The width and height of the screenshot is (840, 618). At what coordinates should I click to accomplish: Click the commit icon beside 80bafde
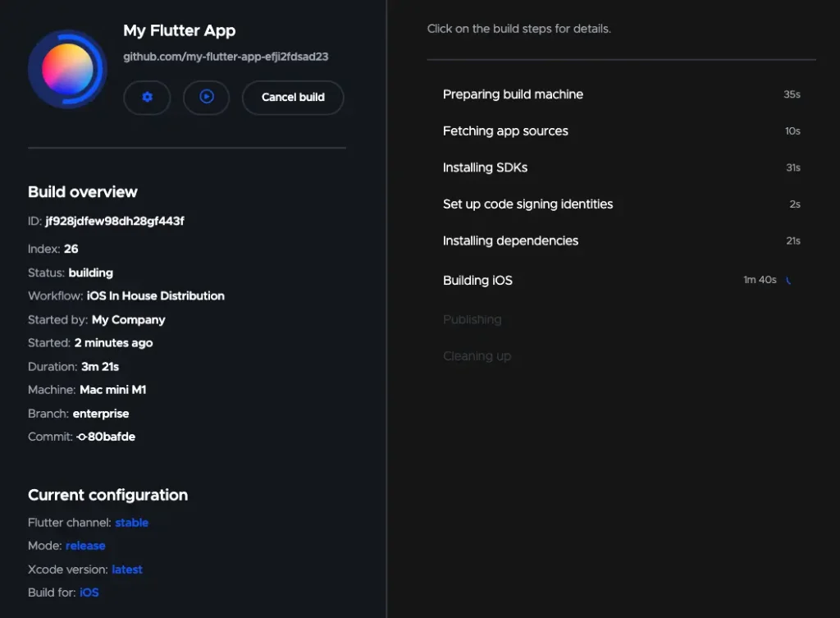click(81, 437)
